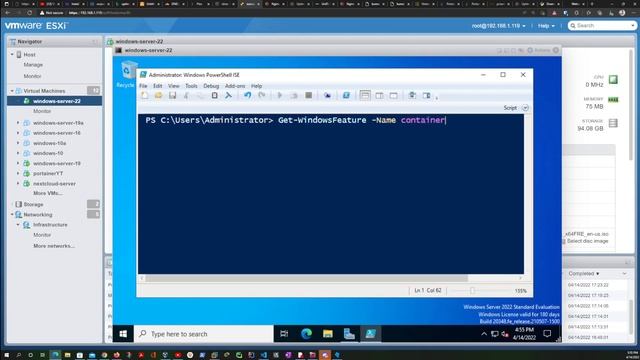Click the Redo arrow in ISE toolbar
This screenshot has height=360, width=640.
coord(262,96)
